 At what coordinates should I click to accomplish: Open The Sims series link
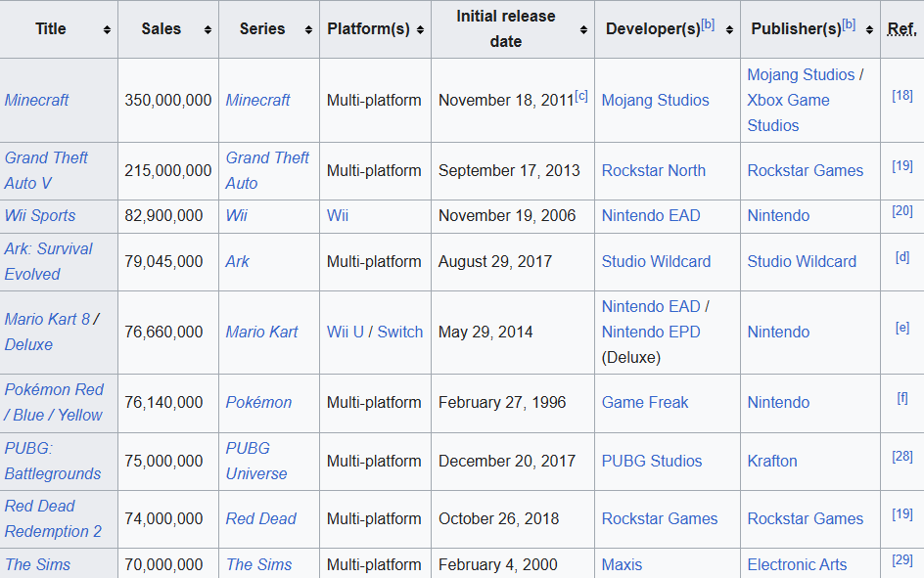pos(259,564)
